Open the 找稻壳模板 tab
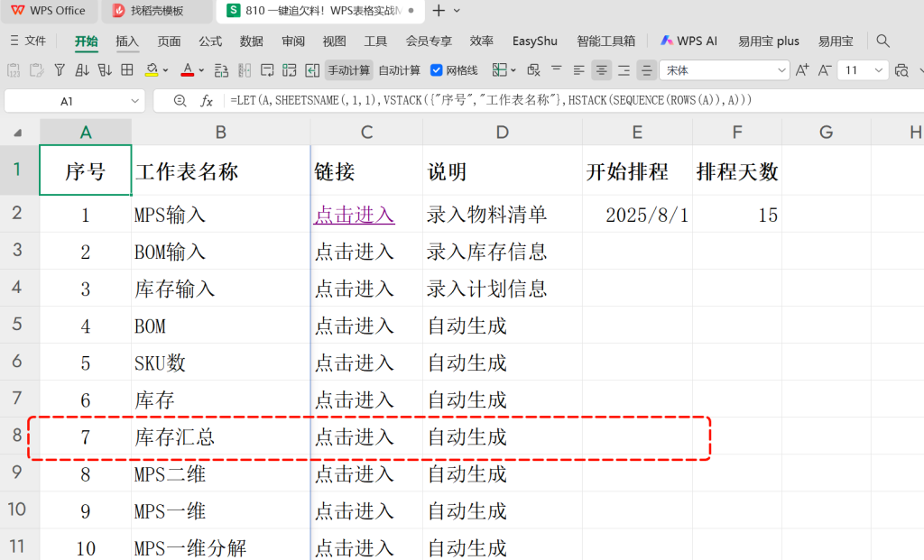Viewport: 924px width, 560px height. pos(157,11)
